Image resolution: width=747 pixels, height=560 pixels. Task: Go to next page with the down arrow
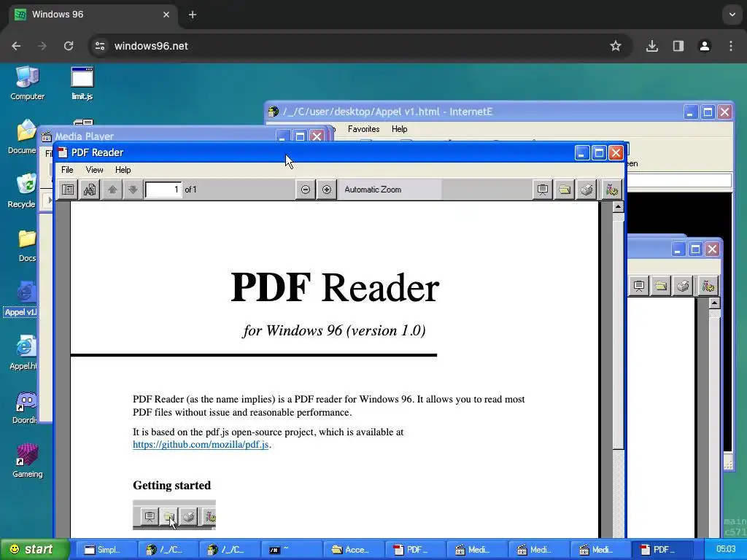tap(133, 190)
